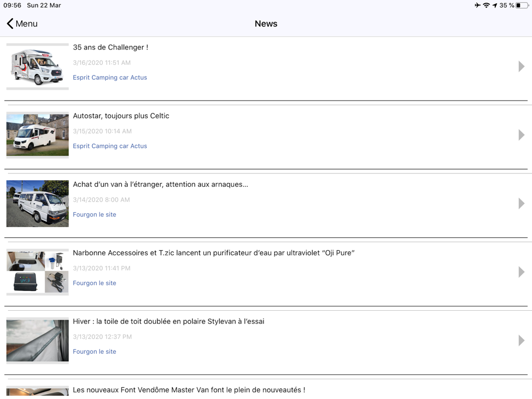The image size is (532, 399).
Task: Tap the location services arrow icon
Action: click(x=495, y=5)
